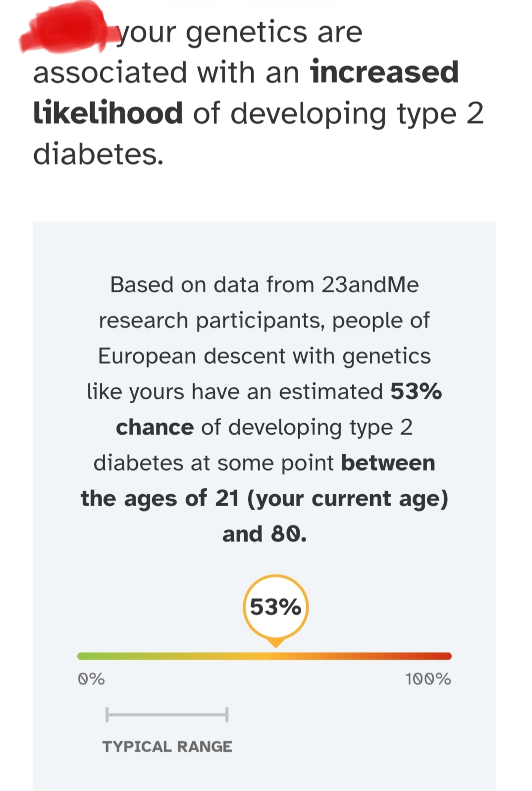532x791 pixels.
Task: Click the green low-risk end of the bar
Action: tap(85, 656)
